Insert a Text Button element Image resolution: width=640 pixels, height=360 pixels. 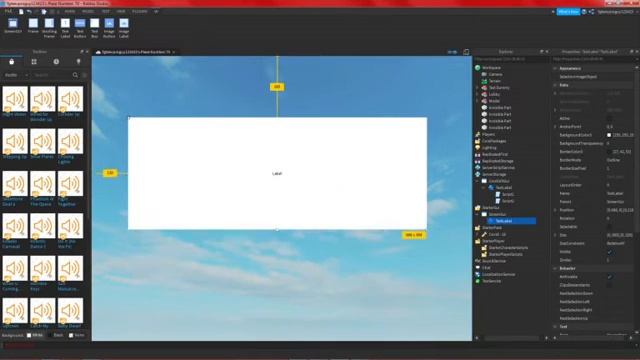click(80, 28)
